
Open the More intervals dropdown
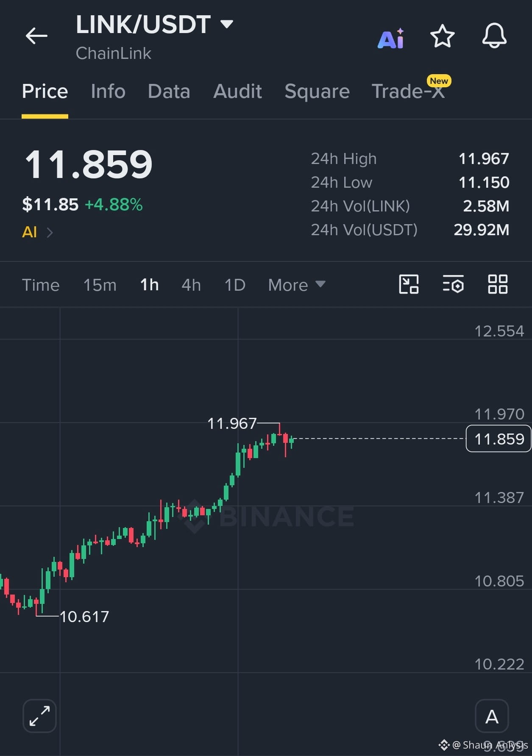coord(297,285)
